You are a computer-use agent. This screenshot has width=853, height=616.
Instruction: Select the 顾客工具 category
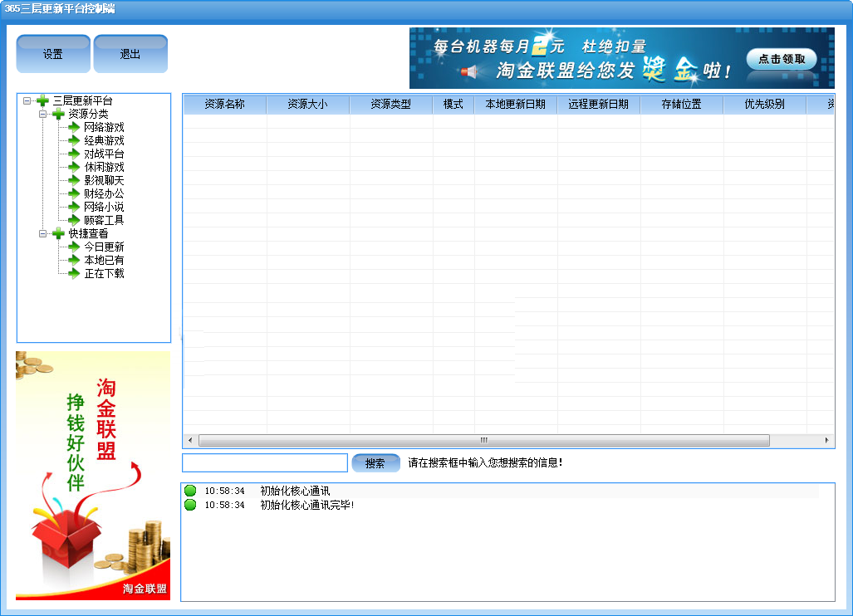(x=104, y=220)
